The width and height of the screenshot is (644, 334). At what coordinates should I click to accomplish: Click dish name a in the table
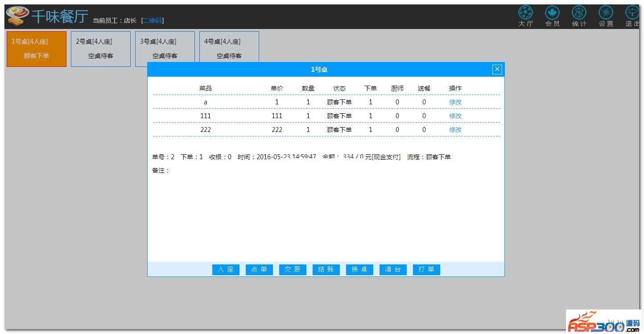[x=206, y=102]
